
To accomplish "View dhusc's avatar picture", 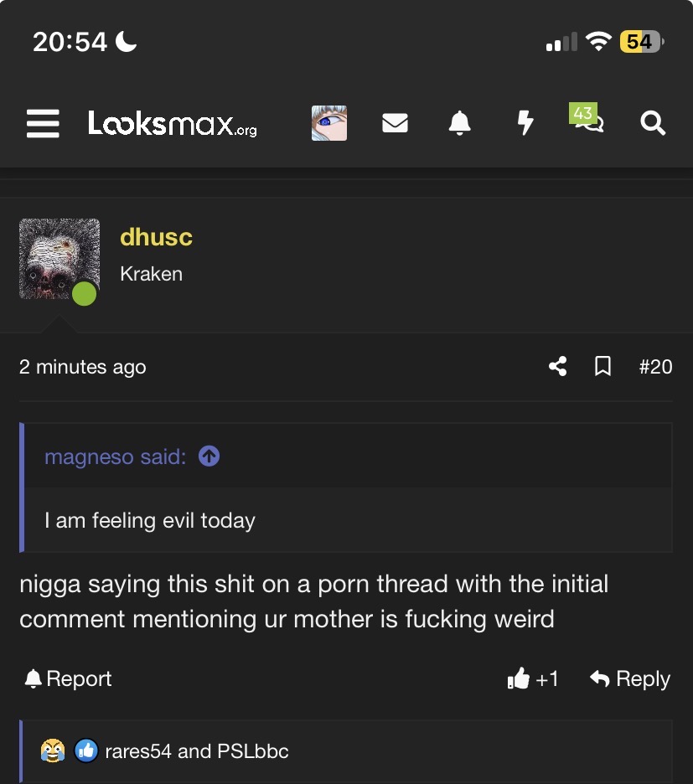I will pyautogui.click(x=59, y=259).
